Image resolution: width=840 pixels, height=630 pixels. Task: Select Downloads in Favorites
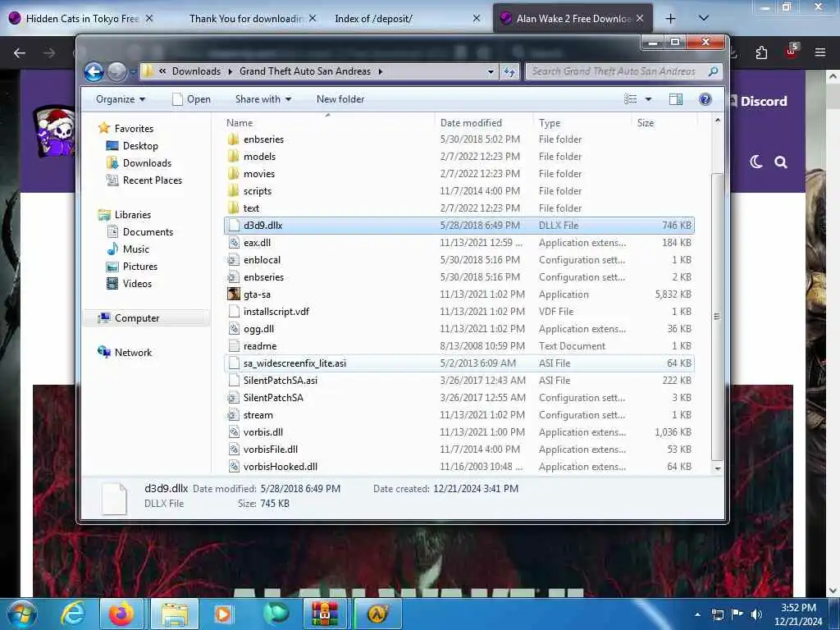point(147,163)
